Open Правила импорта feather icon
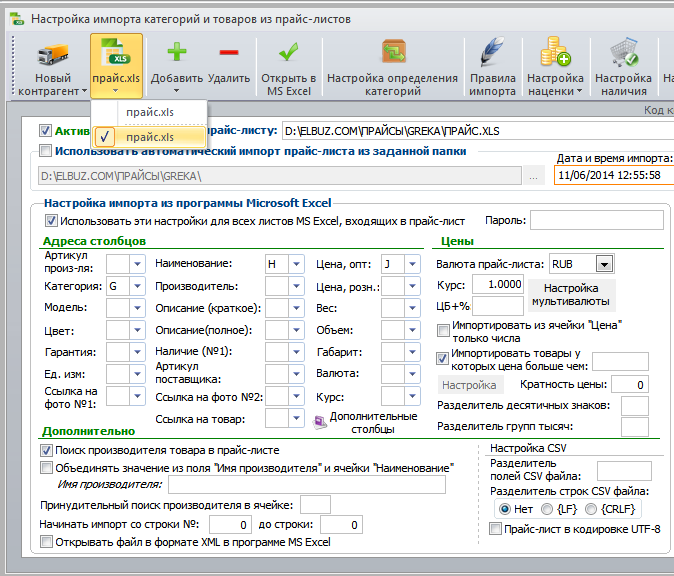The image size is (674, 576). [x=493, y=52]
